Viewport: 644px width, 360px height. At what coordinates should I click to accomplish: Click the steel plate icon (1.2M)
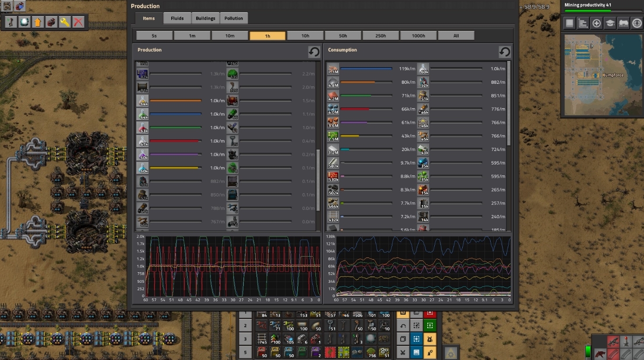tap(333, 150)
